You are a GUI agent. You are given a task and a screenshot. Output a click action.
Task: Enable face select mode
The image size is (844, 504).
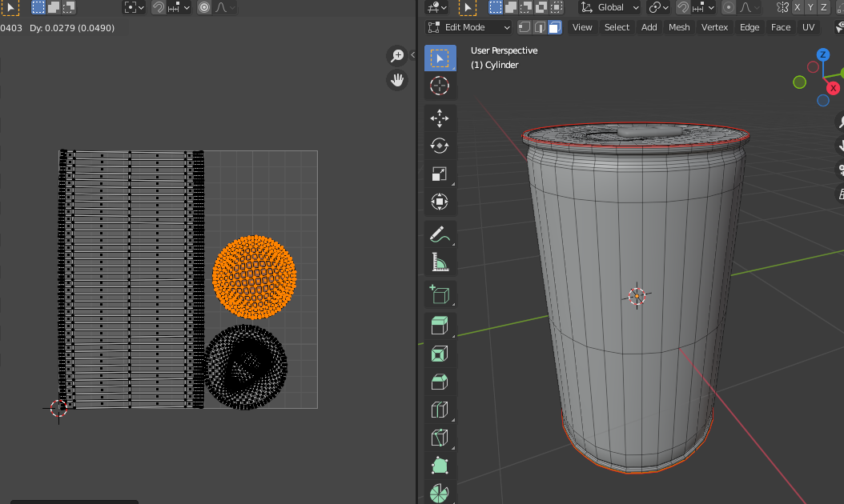click(554, 27)
